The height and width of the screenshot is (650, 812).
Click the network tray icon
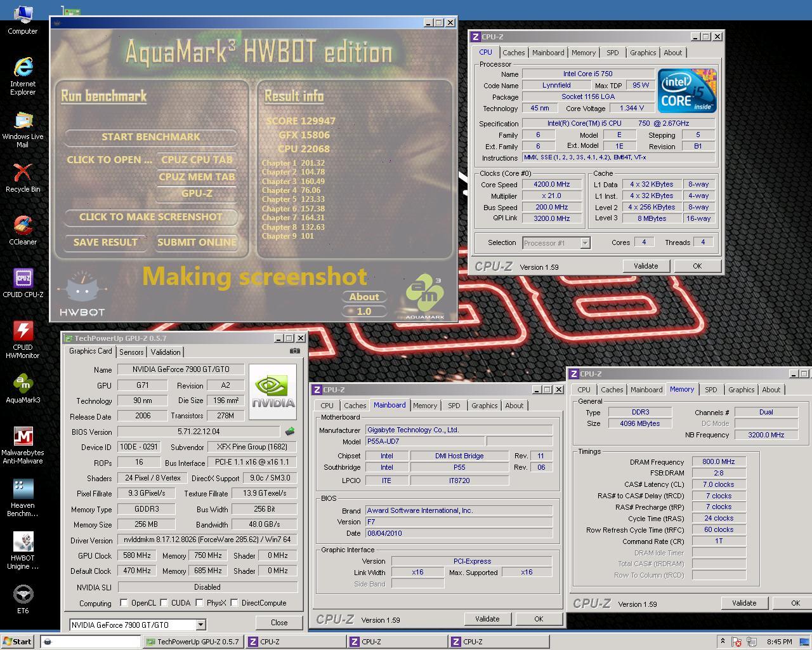750,642
